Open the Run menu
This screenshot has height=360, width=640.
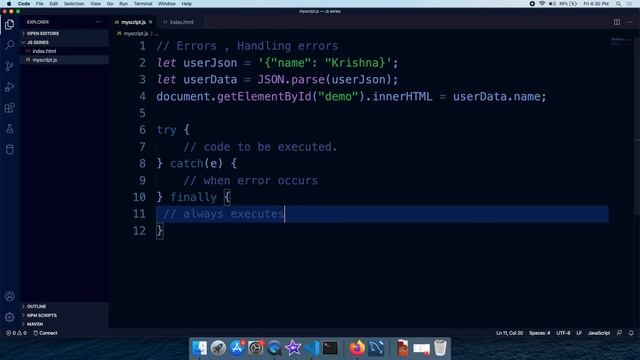[123, 4]
